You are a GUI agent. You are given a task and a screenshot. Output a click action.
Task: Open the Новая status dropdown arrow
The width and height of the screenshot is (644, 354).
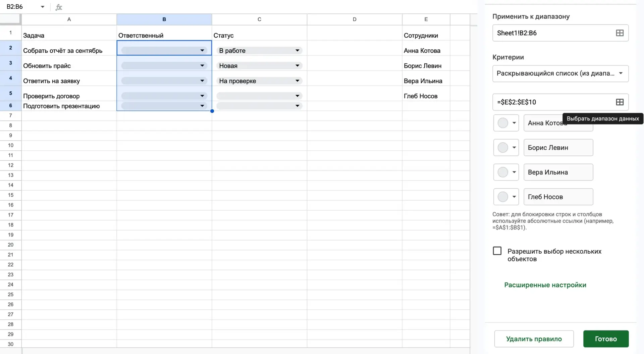(x=297, y=66)
